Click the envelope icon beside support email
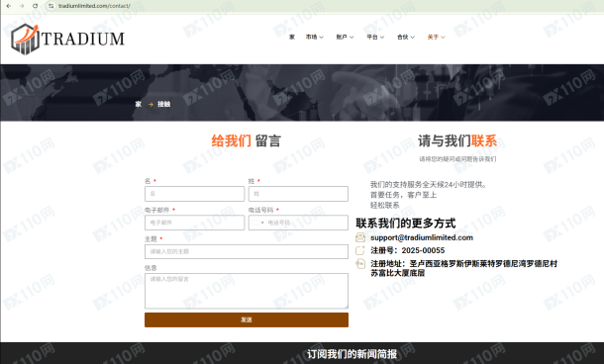 pos(360,237)
